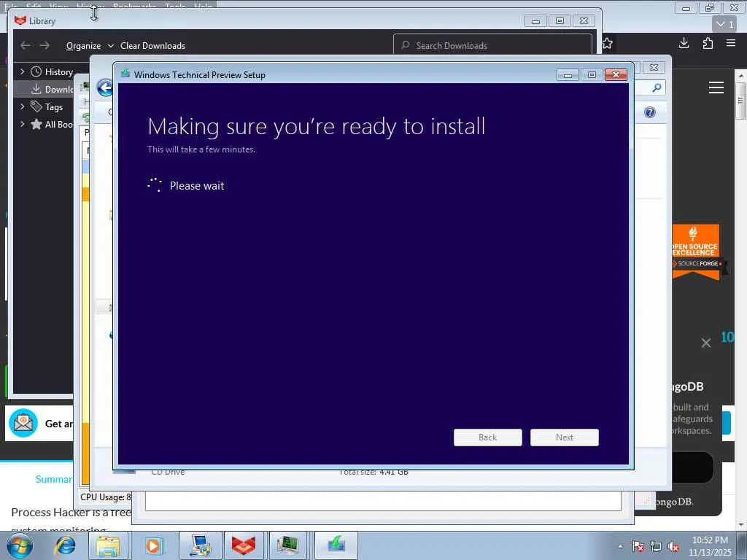Maximize the Library window
This screenshot has height=560, width=747.
tap(560, 21)
